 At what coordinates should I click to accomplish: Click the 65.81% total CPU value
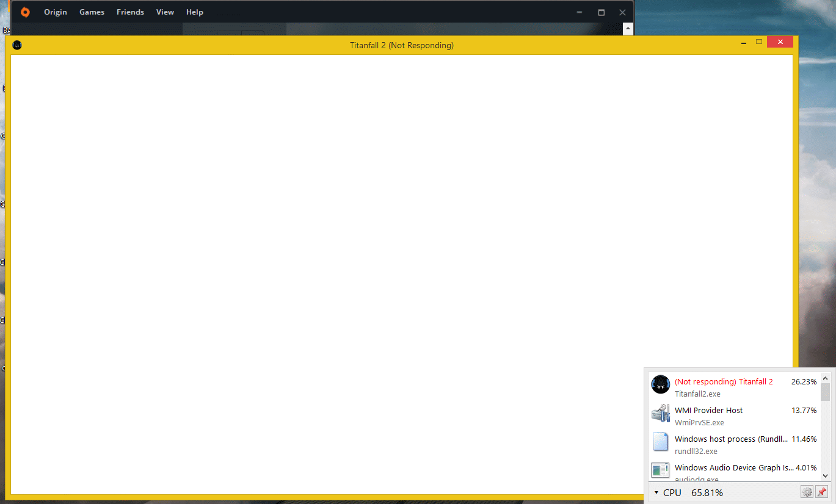tap(707, 492)
